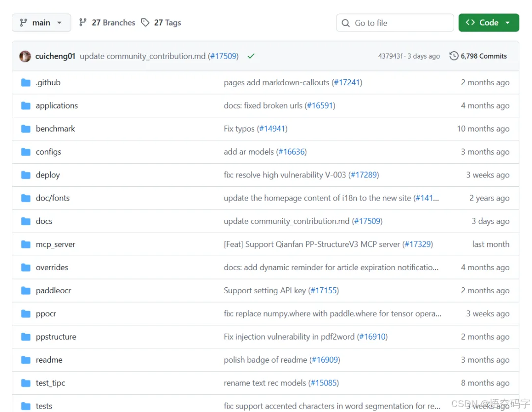Open pull request #16910 pdf2word fix
Viewport: 532px width, 412px height.
point(372,337)
